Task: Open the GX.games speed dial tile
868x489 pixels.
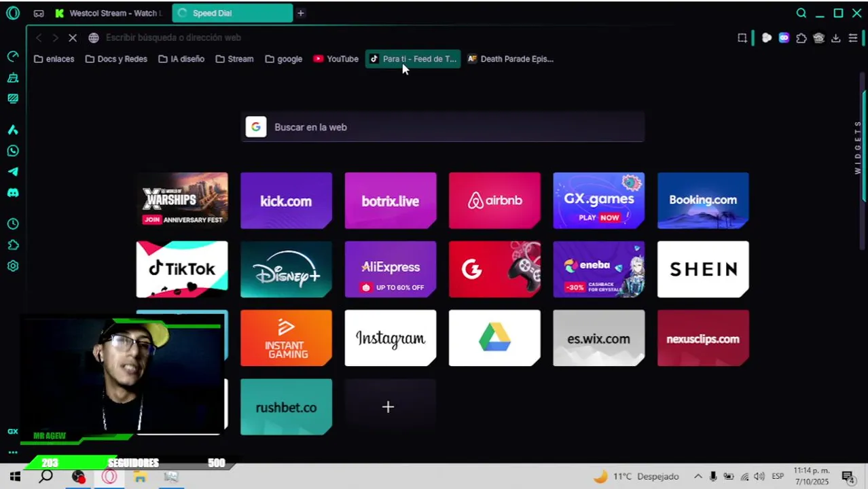Action: tap(598, 200)
